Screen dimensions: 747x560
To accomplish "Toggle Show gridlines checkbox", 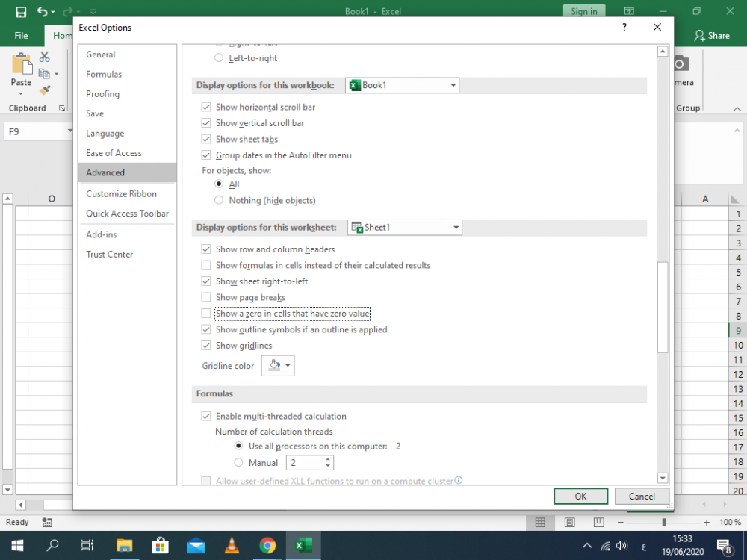I will tap(206, 346).
